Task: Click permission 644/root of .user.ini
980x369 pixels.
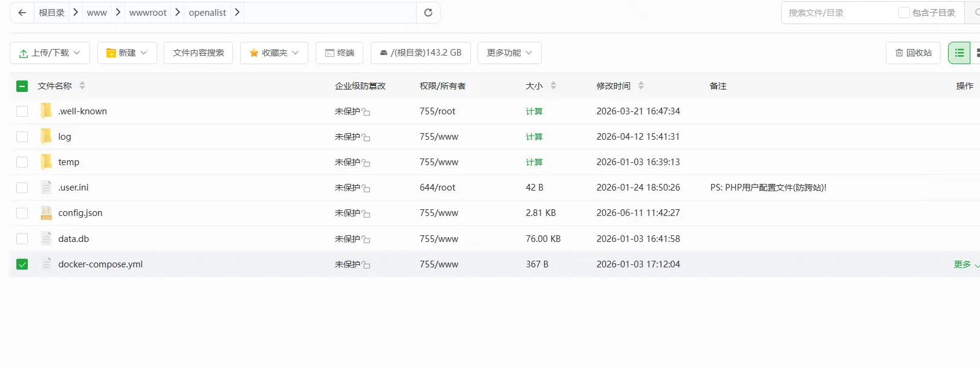Action: point(438,188)
